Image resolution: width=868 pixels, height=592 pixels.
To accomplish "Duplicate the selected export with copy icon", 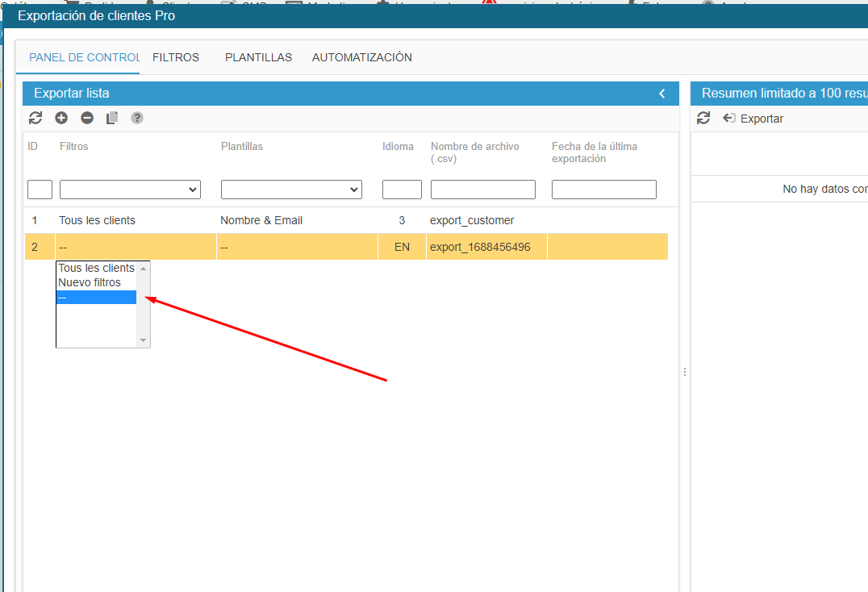I will tap(112, 118).
